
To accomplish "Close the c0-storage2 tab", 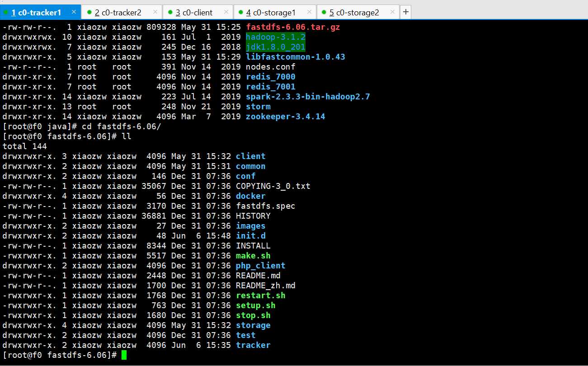I will pos(392,12).
